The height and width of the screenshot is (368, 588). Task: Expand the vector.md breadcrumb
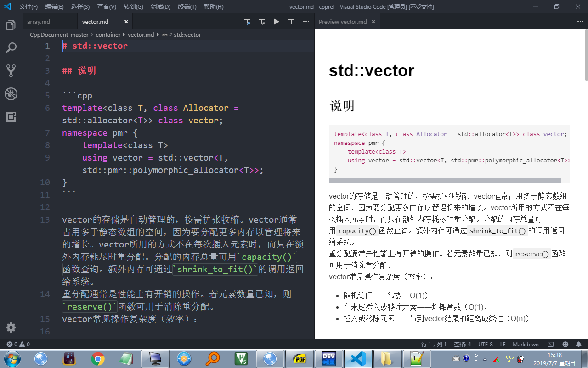pos(141,34)
